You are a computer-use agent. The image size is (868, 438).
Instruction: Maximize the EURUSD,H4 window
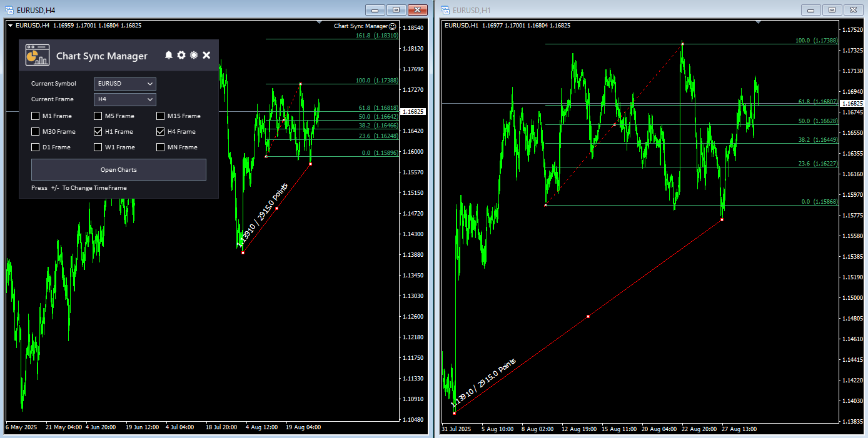[396, 9]
